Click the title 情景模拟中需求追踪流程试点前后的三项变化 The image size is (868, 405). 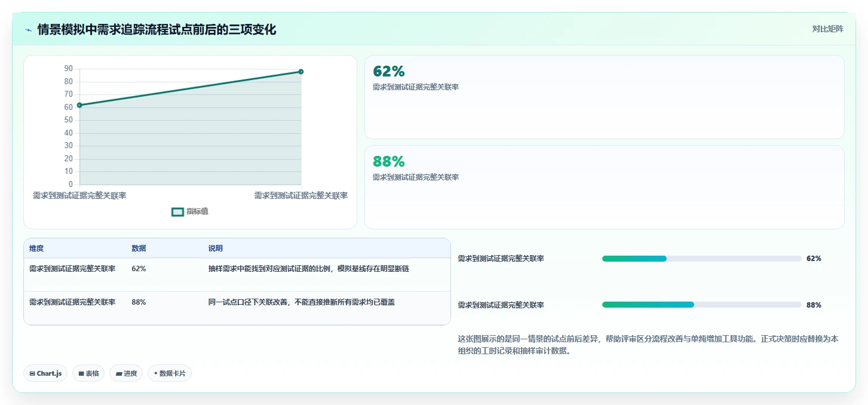(157, 29)
